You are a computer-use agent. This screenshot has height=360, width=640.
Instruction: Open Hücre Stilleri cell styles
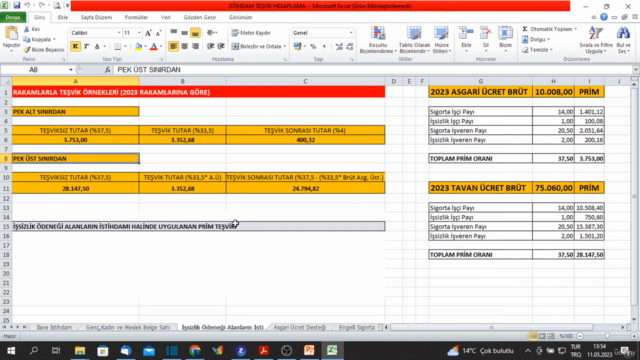[441, 40]
